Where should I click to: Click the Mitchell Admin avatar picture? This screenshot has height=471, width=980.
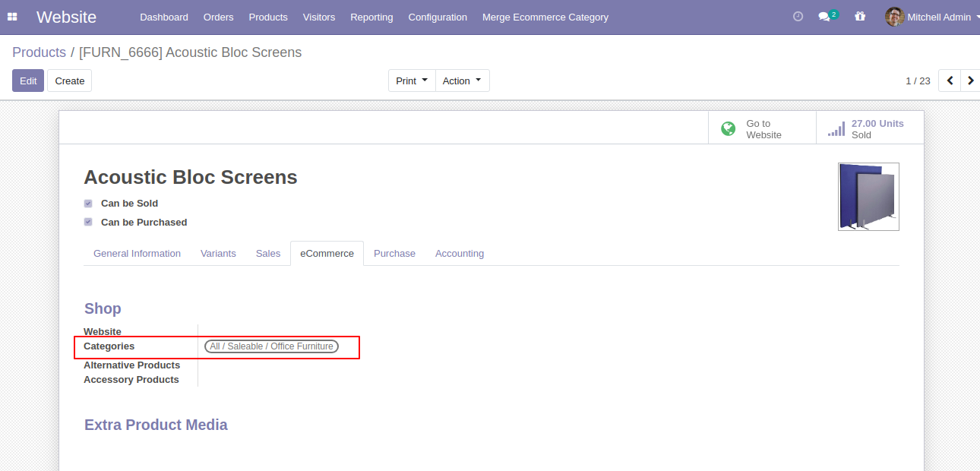[x=894, y=17]
